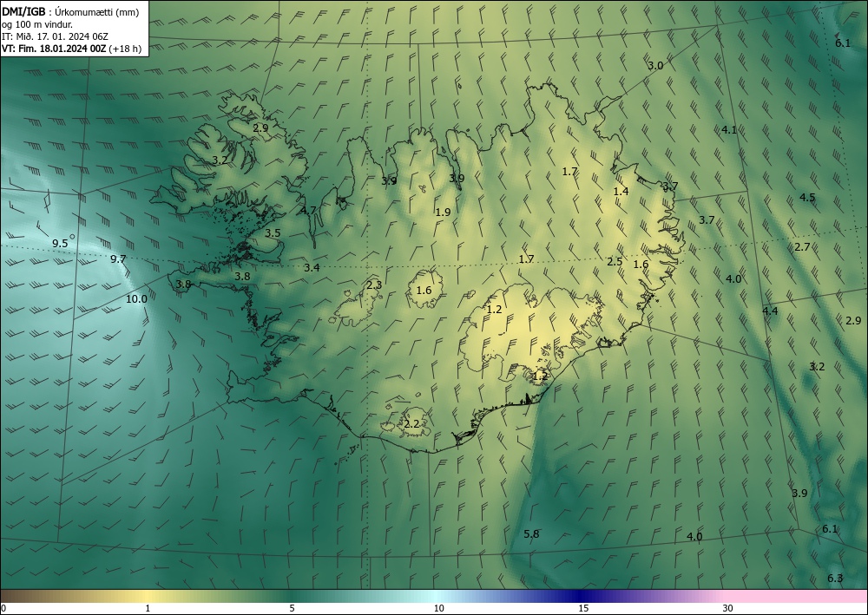
Task: Select the 3.5 value label
Action: [273, 233]
